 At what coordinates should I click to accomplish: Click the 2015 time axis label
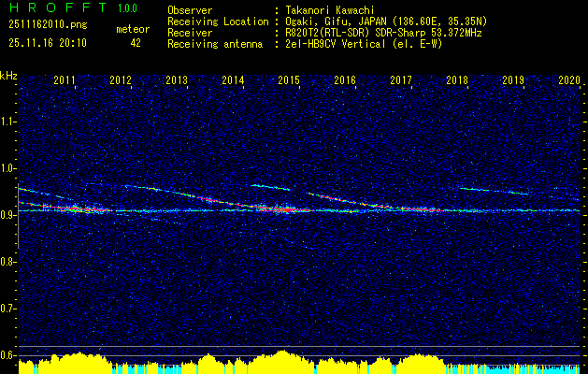(x=289, y=80)
